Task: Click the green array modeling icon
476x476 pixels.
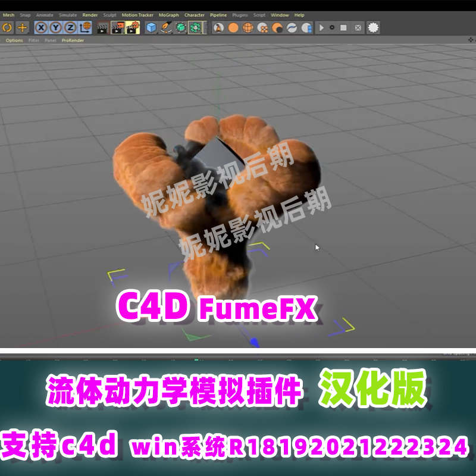Action: (195, 27)
